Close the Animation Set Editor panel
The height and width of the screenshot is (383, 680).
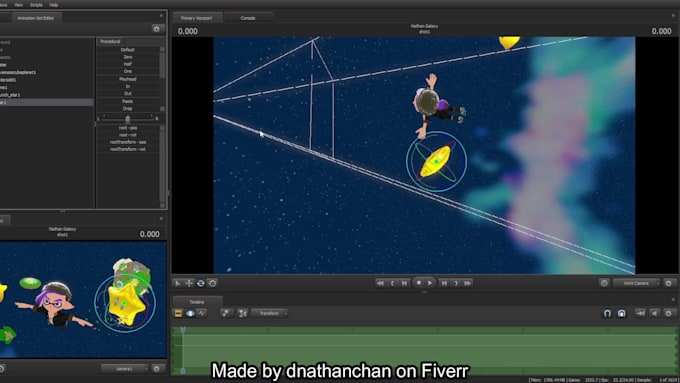click(161, 16)
